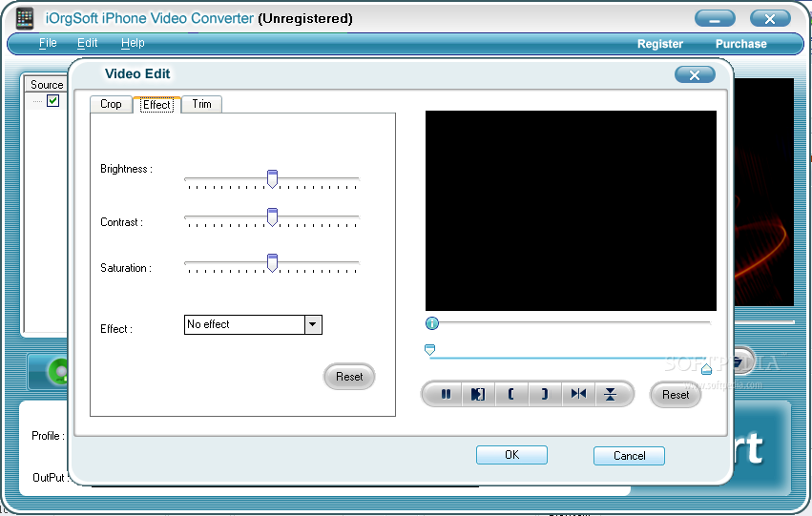The width and height of the screenshot is (812, 516).
Task: Switch to the Crop tab
Action: (x=111, y=104)
